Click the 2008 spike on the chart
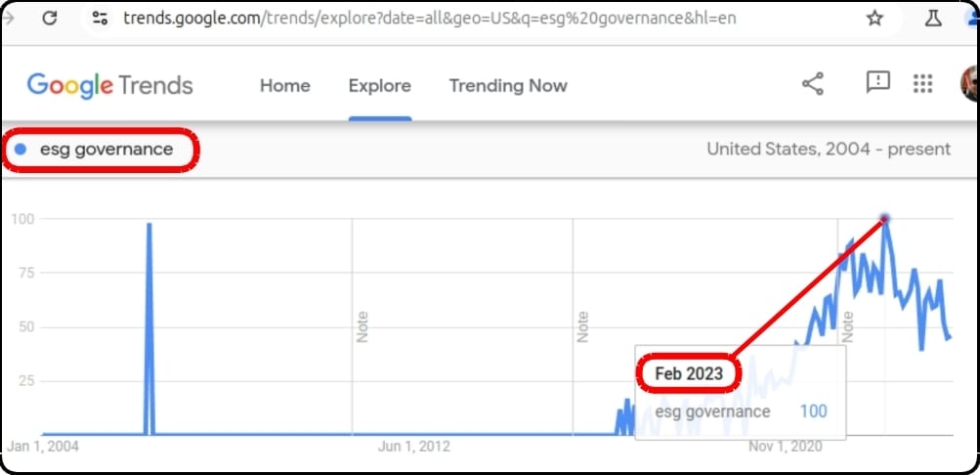The width and height of the screenshot is (980, 475). 149,224
